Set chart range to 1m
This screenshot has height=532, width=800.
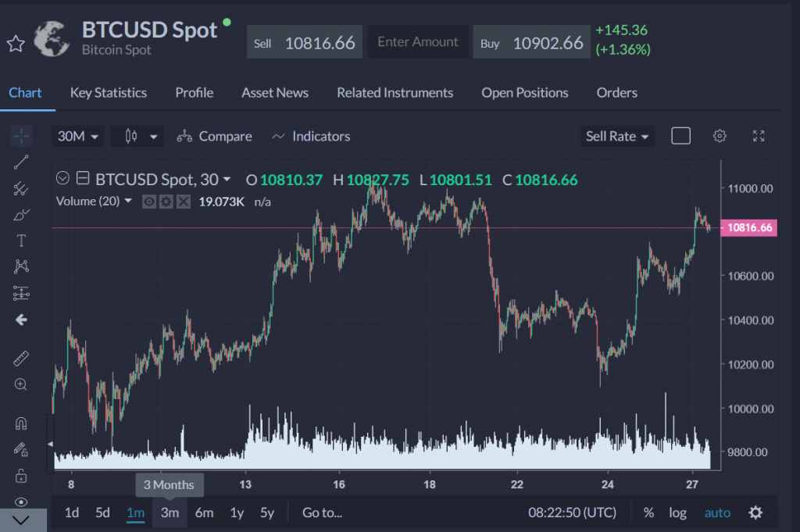[x=136, y=512]
